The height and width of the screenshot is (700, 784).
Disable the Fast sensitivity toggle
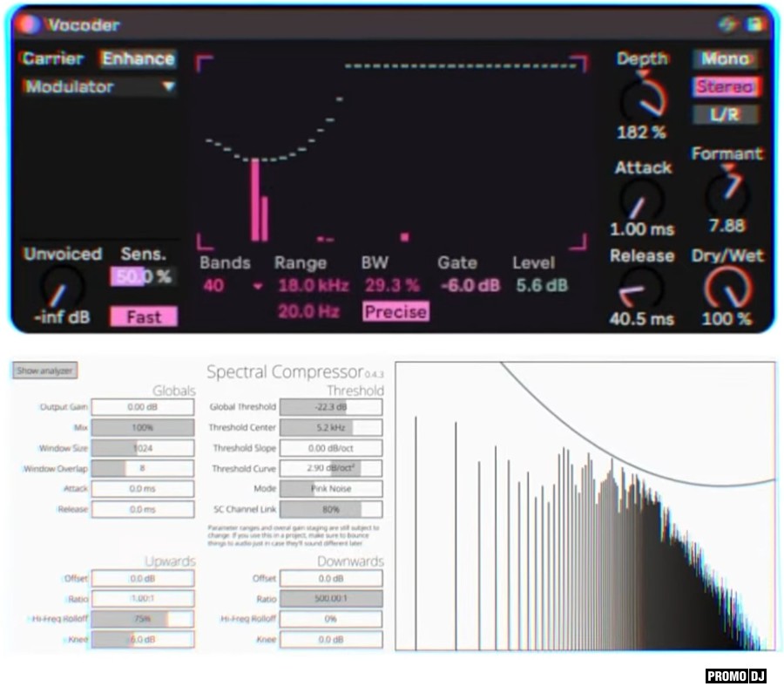click(144, 316)
